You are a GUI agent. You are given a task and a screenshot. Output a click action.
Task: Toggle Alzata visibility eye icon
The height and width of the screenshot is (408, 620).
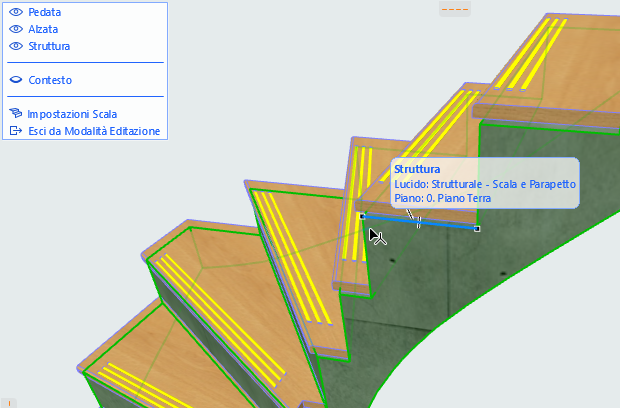pos(16,29)
